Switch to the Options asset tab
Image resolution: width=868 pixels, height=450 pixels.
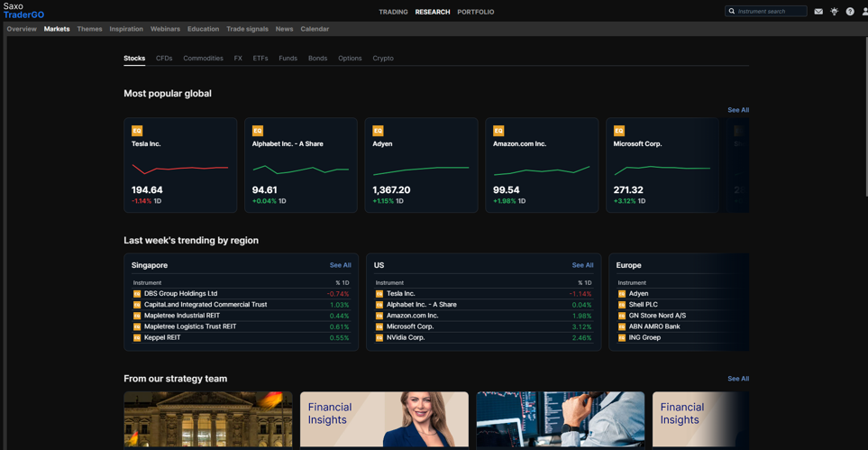tap(350, 59)
